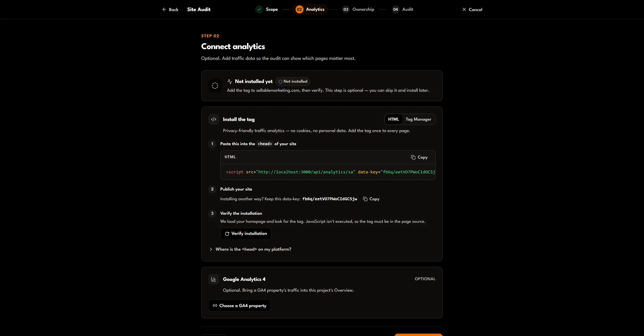Click Verify installation button

tap(246, 234)
